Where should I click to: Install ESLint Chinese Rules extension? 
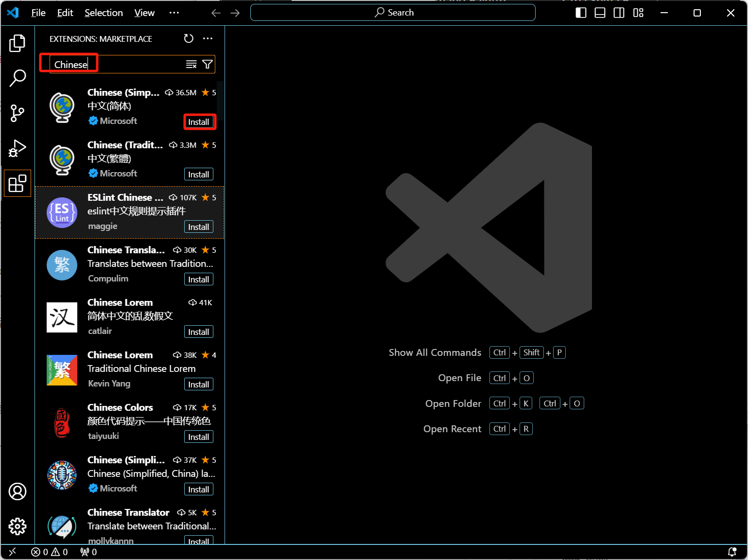pos(199,227)
